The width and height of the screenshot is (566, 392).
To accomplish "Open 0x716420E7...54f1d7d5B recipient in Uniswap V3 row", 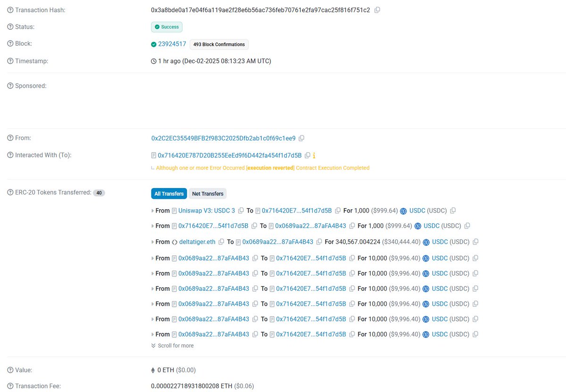I will click(x=297, y=211).
